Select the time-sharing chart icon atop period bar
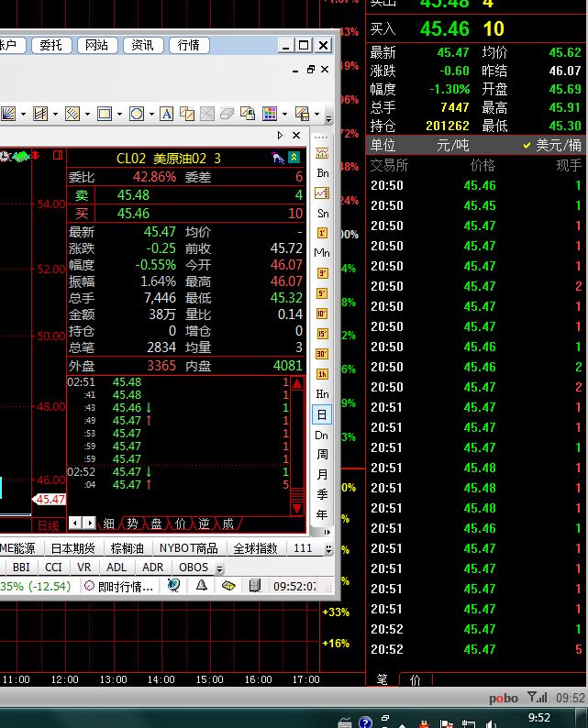 click(322, 152)
